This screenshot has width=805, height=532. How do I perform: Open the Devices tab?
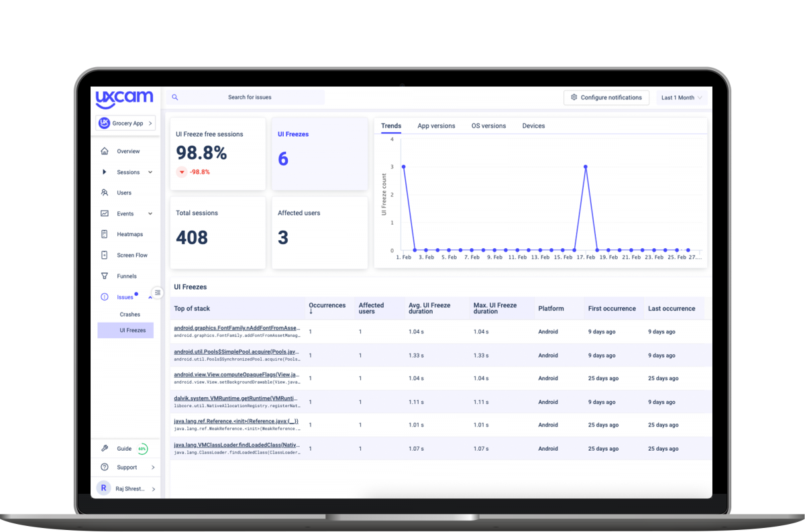[x=533, y=125]
